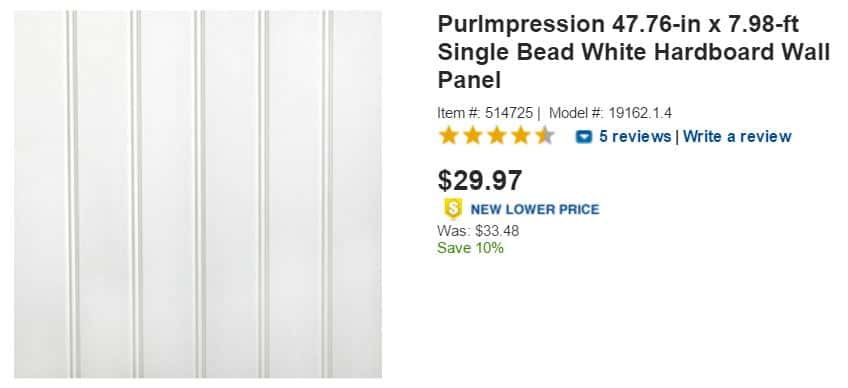848x388 pixels.
Task: Click the $29.97 current price
Action: click(x=480, y=180)
